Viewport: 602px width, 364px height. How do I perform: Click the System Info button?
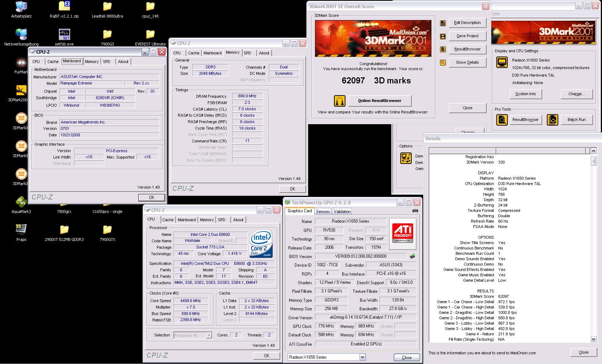526,94
